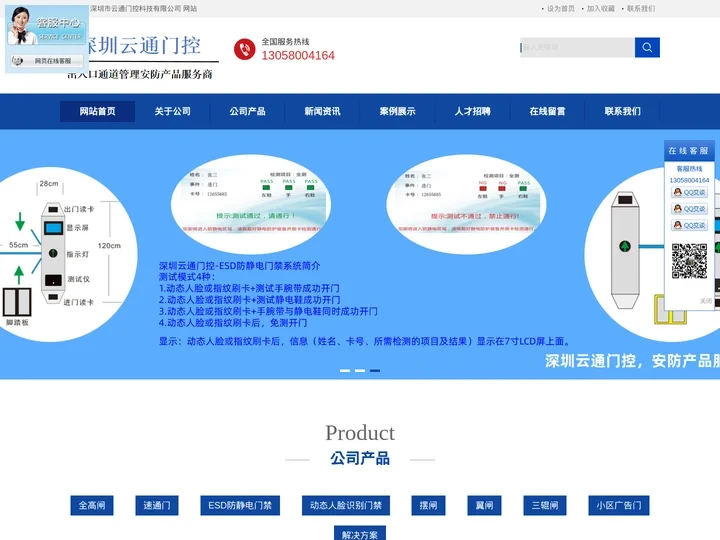Image resolution: width=720 pixels, height=540 pixels.
Task: Click the 客服热线 number in side panel
Action: pyautogui.click(x=689, y=180)
